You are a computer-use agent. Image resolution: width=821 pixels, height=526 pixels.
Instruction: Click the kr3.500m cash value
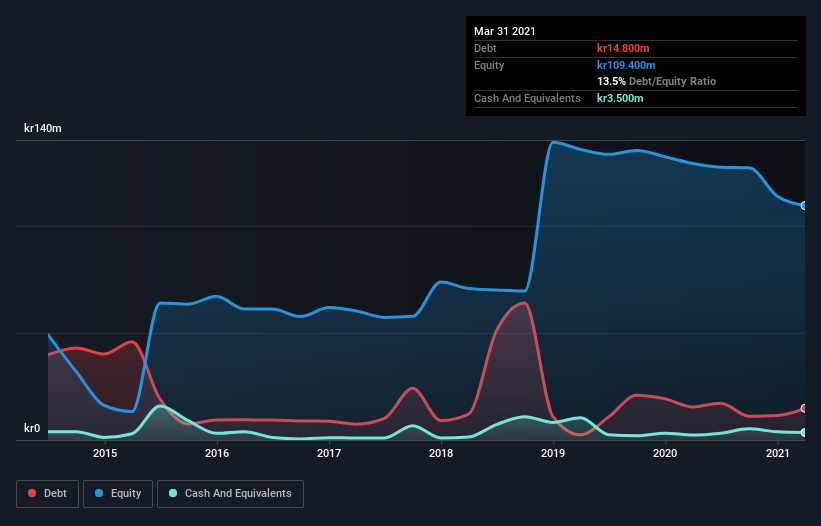pyautogui.click(x=620, y=98)
